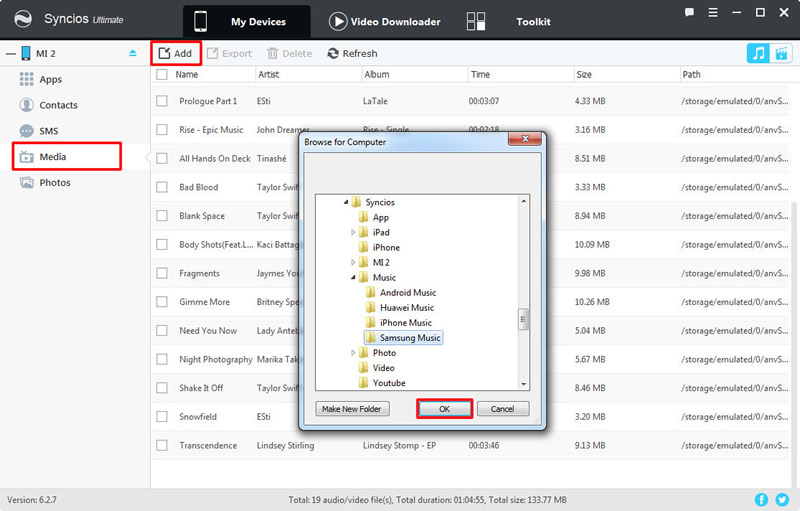Screen dimensions: 800x511
Task: Open the Facebook icon in status bar
Action: pos(761,500)
